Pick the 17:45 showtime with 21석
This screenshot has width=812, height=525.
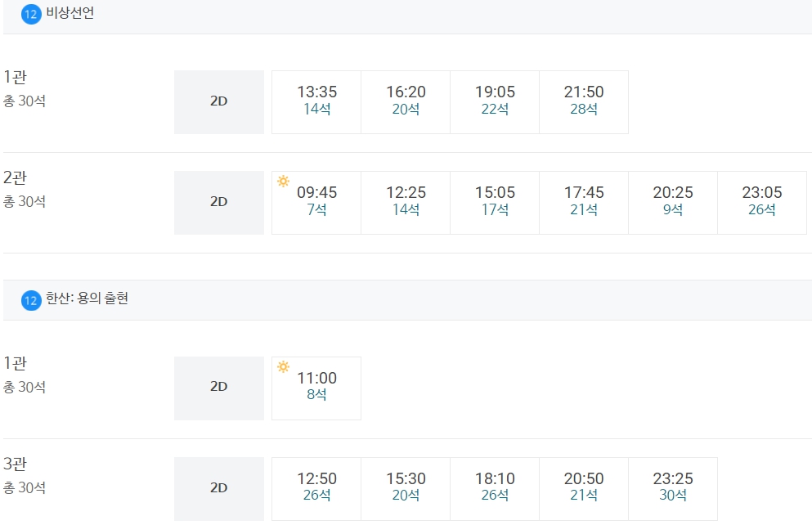584,203
